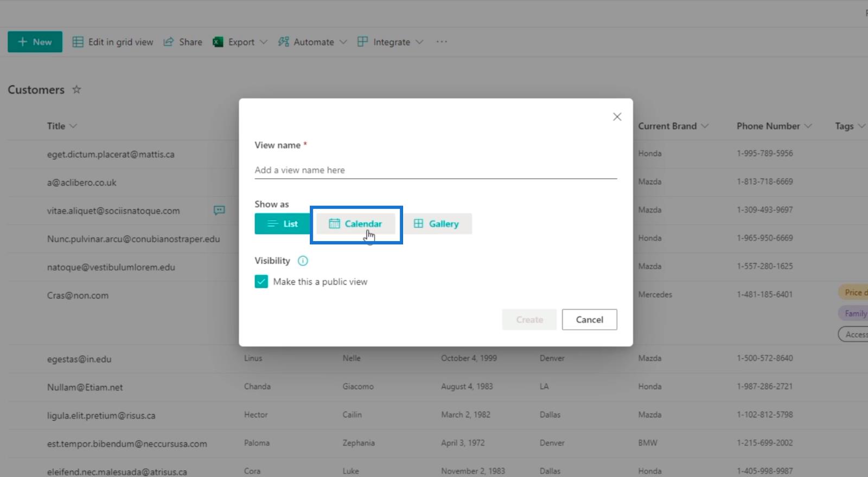Open the more options ellipsis menu
Screen dimensions: 868x477
[442, 42]
